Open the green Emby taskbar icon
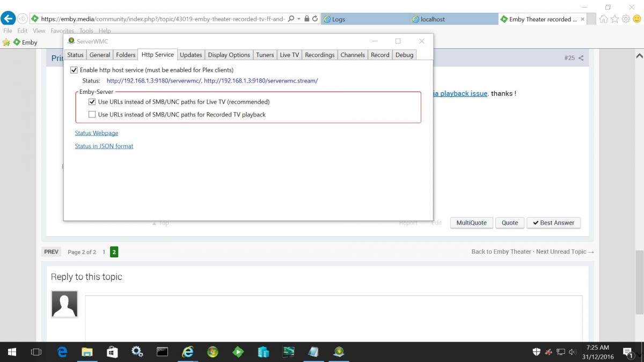 (238, 352)
